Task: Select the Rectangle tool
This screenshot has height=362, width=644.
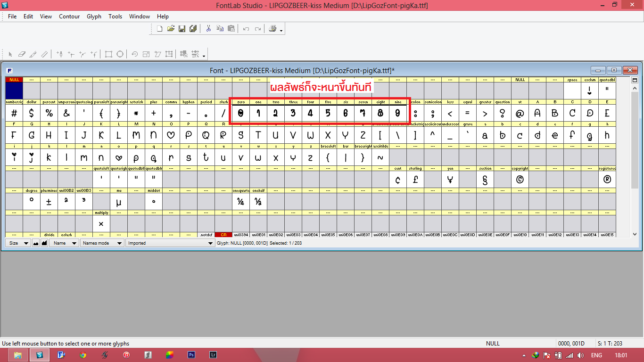Action: 108,54
